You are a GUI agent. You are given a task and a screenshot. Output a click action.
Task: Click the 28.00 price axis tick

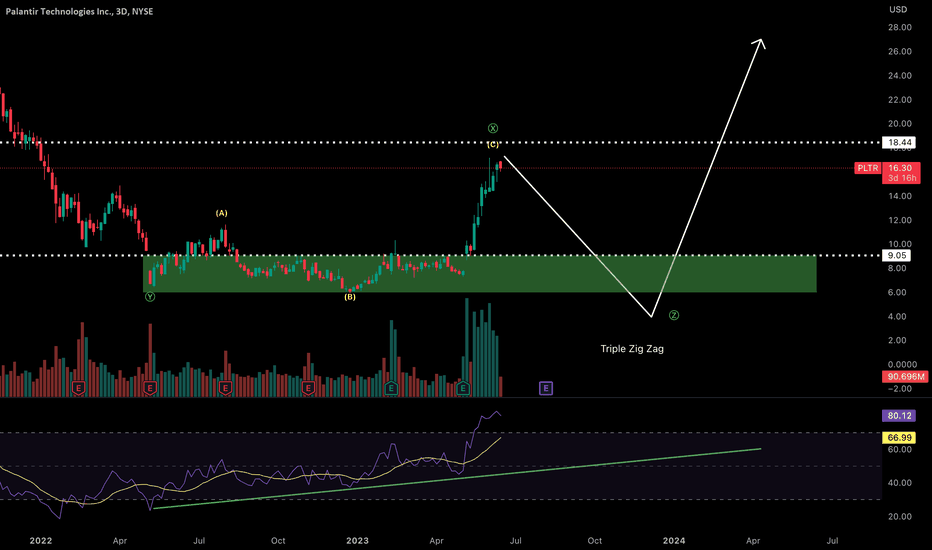coord(900,27)
